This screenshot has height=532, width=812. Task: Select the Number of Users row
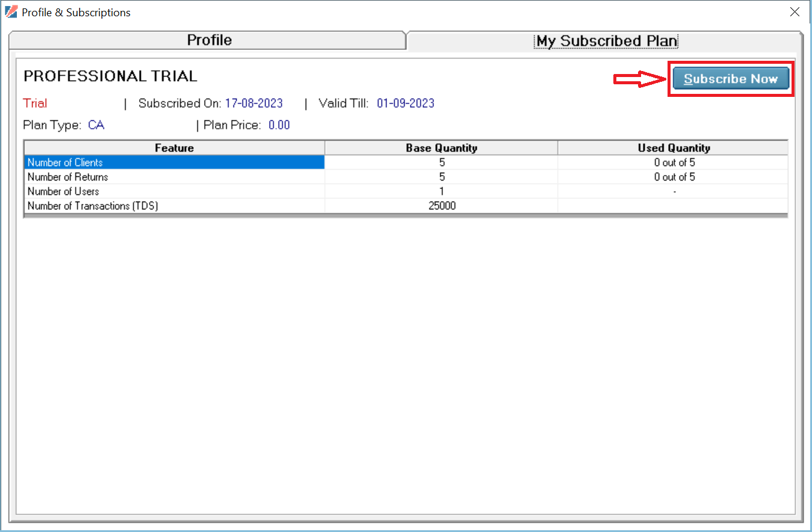[406, 191]
